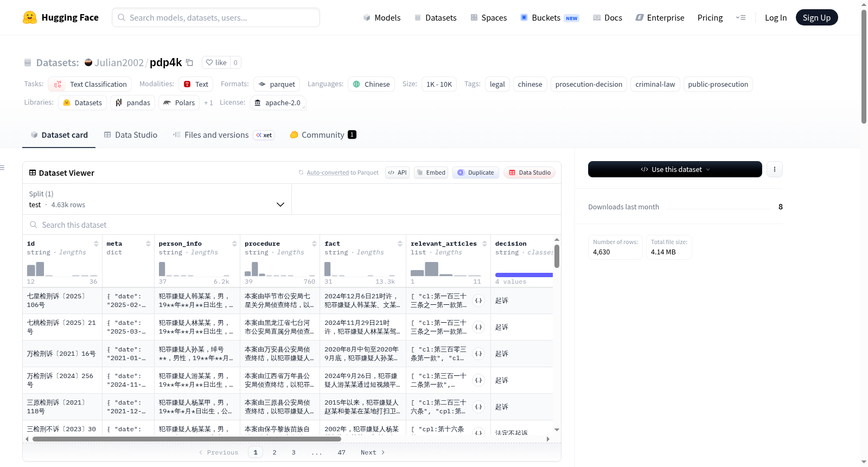Click the relevant_articles length histogram
Viewport: 868px width, 467px height.
click(x=446, y=269)
